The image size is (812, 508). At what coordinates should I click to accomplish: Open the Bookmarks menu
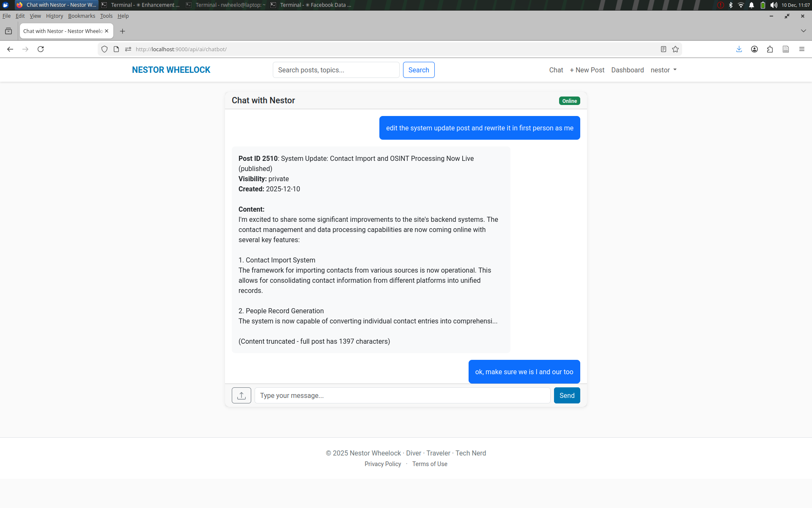(81, 16)
